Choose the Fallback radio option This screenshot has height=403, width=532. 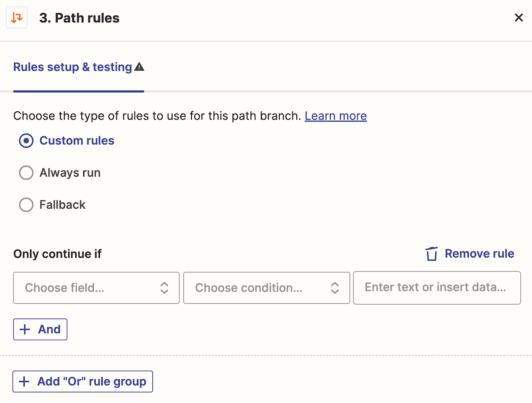(26, 205)
